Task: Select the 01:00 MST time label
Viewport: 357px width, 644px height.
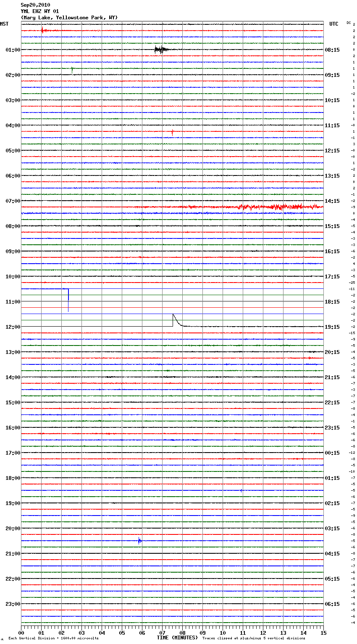Action: point(13,50)
